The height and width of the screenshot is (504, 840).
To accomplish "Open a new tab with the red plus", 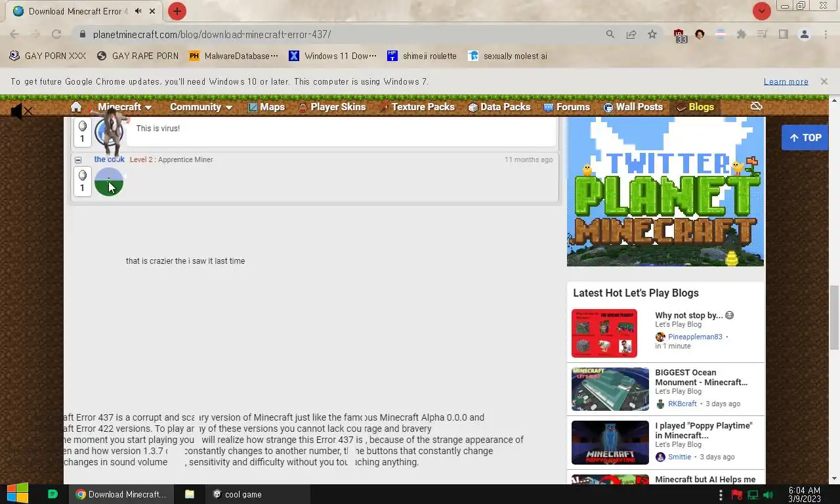I will click(177, 11).
